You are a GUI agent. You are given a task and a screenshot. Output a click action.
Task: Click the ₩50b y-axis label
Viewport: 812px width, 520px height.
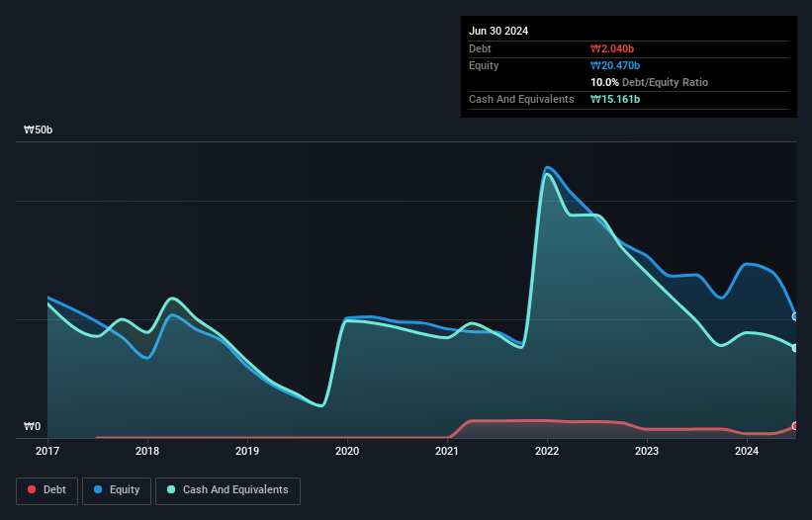[39, 130]
